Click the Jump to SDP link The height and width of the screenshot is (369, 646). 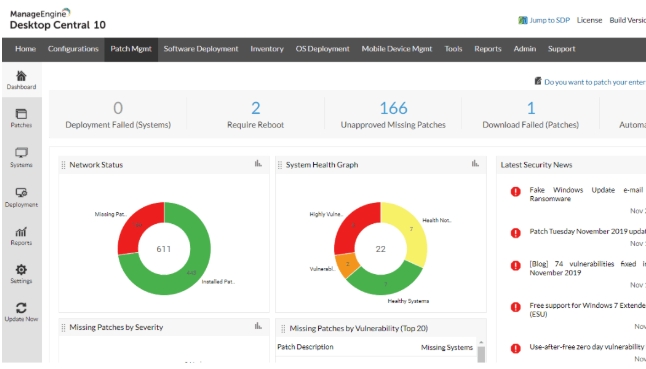point(549,20)
